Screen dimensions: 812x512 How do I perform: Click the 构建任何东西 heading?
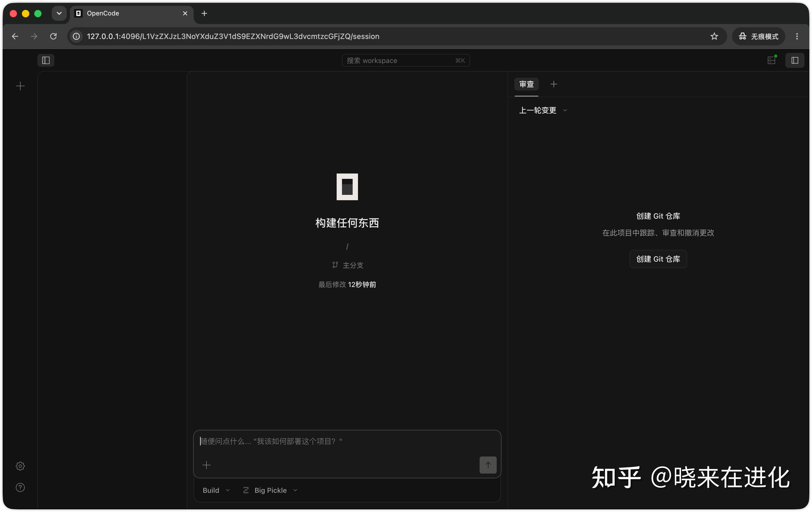(347, 223)
